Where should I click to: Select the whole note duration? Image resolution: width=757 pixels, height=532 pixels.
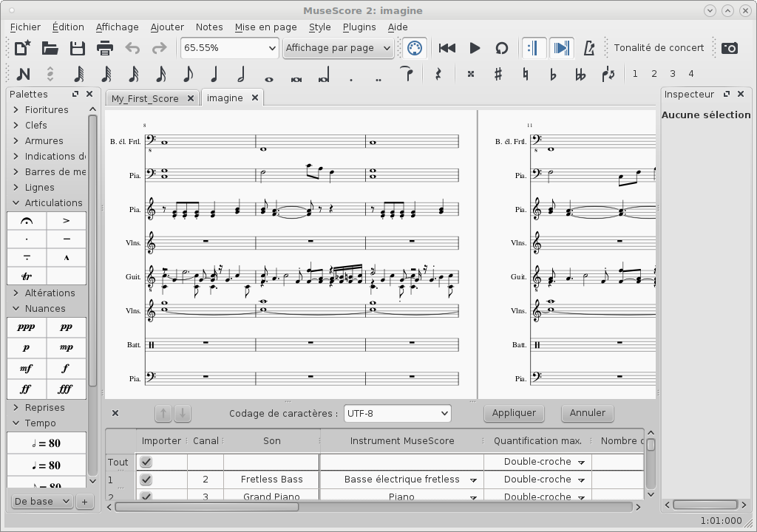(x=269, y=78)
